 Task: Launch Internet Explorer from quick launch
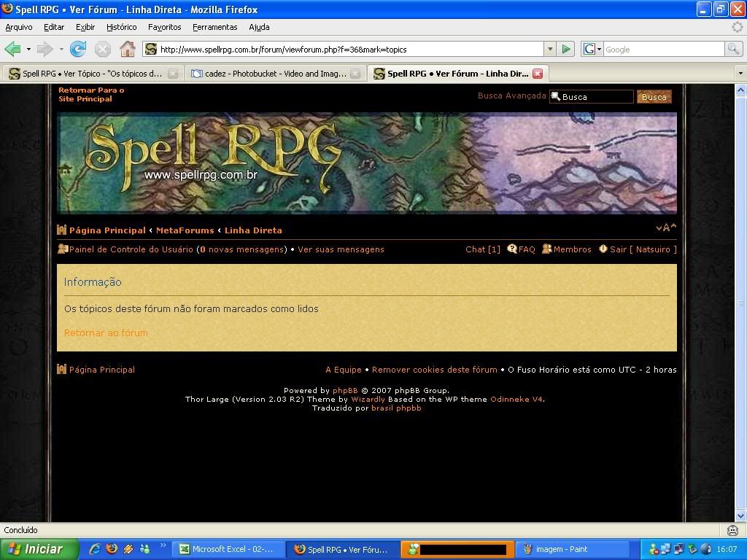tap(95, 549)
